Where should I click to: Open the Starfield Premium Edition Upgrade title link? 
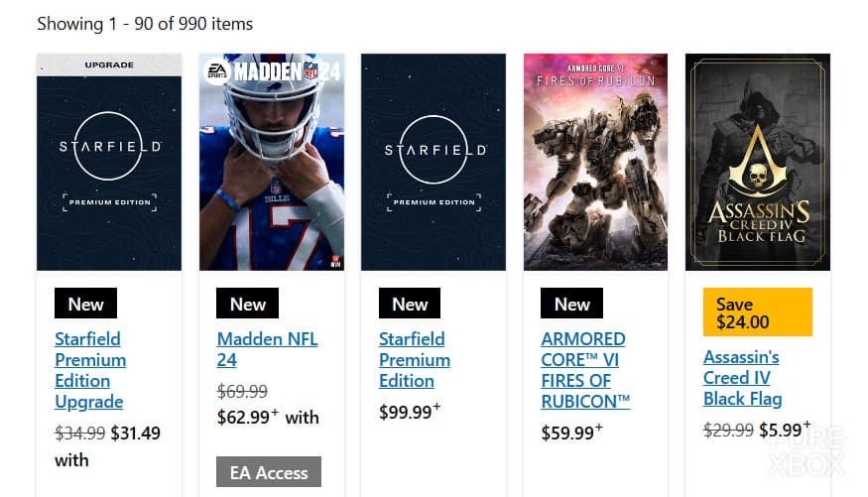tap(89, 370)
